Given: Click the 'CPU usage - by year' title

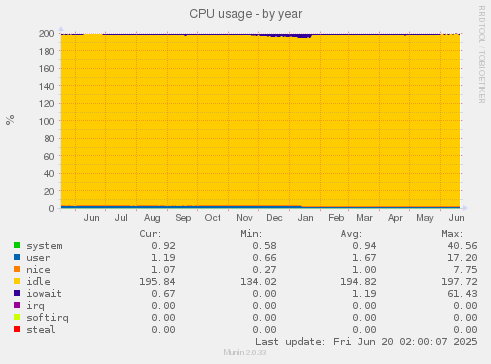Looking at the screenshot, I should [246, 14].
